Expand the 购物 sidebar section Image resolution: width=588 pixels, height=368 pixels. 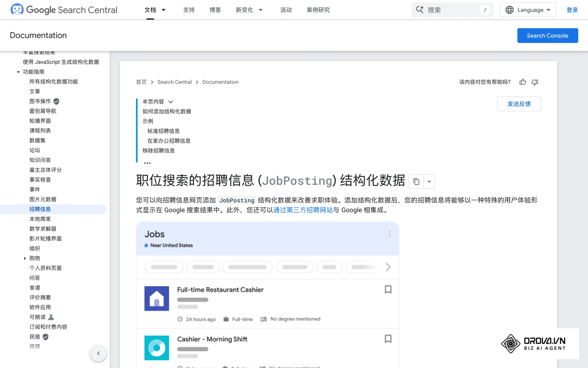pos(25,258)
